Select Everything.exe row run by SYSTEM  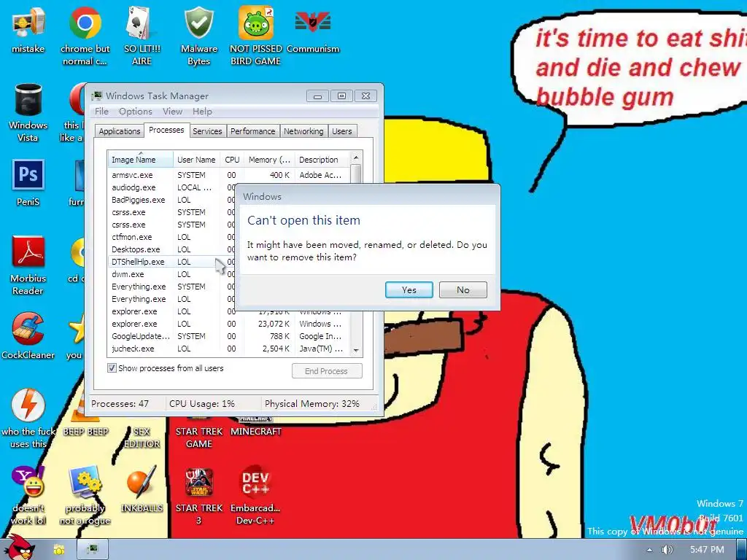(x=171, y=286)
